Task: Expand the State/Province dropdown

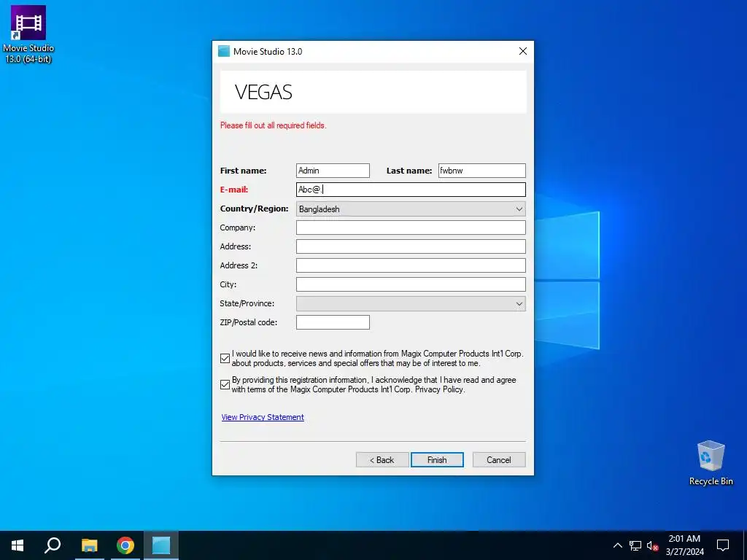Action: 411,304
